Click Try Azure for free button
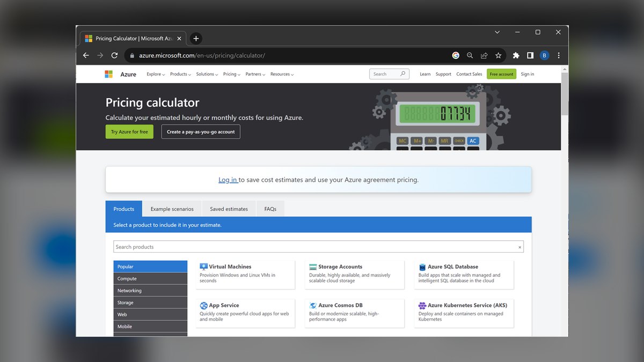The image size is (644, 362). click(129, 132)
